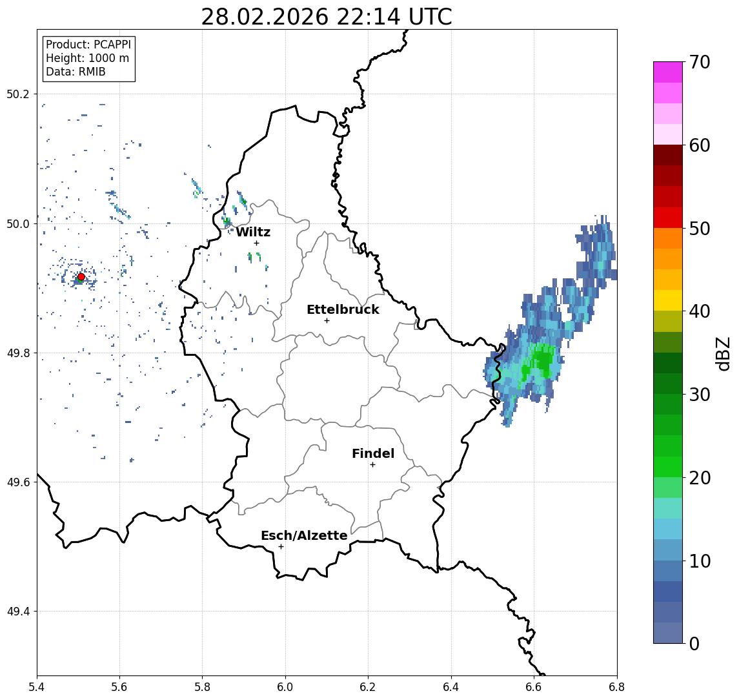Click the 30 tick on colorbar

700,395
